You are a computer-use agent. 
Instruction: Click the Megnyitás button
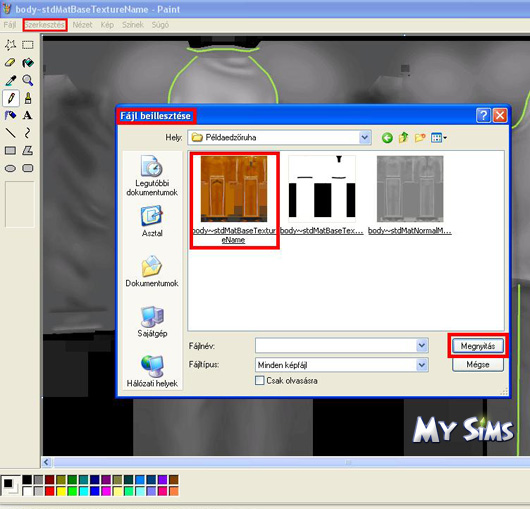pyautogui.click(x=478, y=346)
